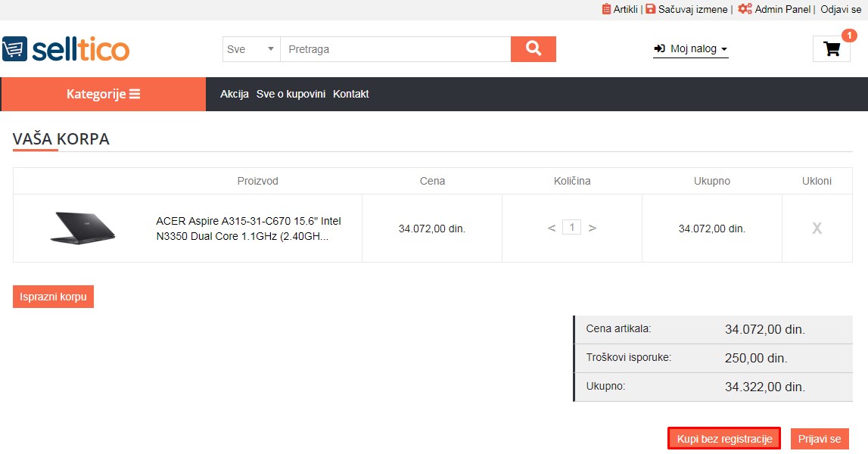The width and height of the screenshot is (868, 454).
Task: Focus the Pretraga search field
Action: (x=395, y=49)
